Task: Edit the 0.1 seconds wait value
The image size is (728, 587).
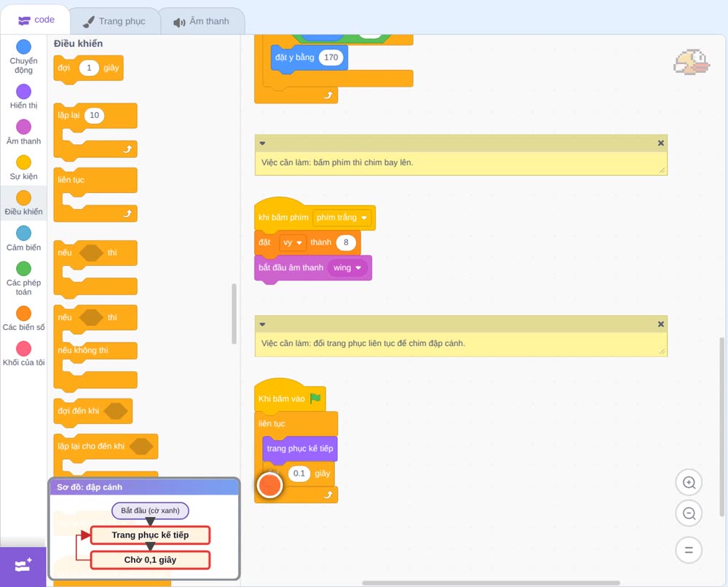Action: point(299,473)
